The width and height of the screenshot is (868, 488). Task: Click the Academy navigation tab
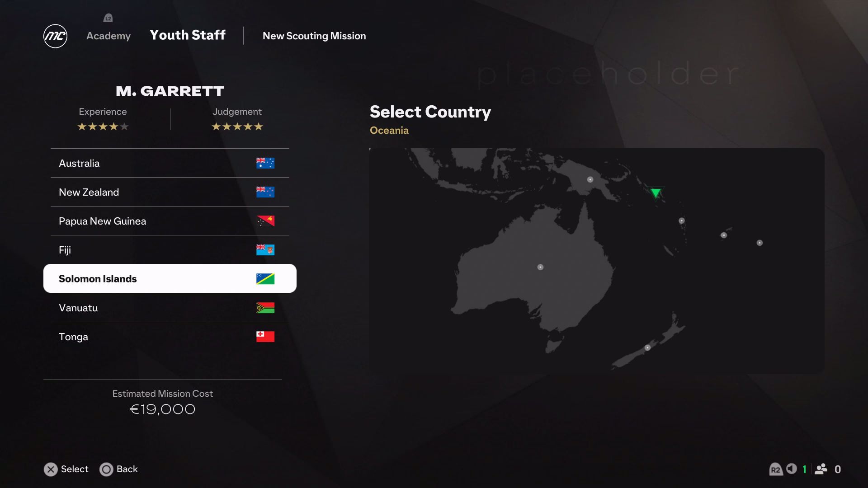(x=108, y=36)
